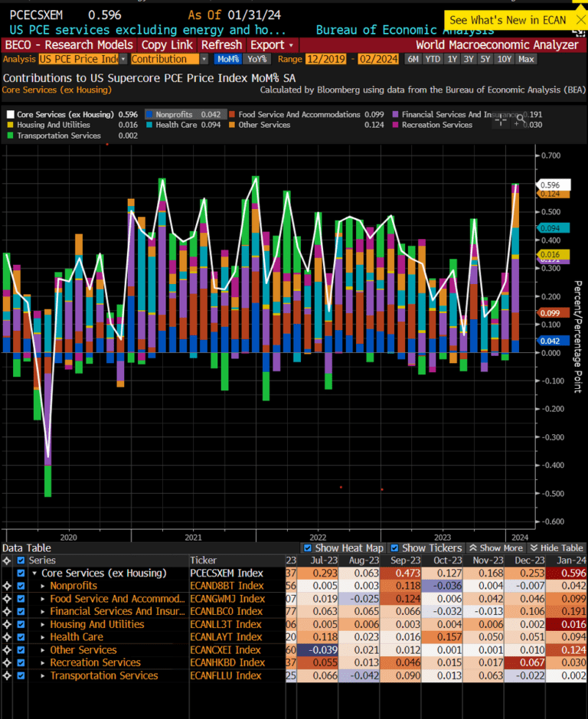Click the move handle icon for Housing And Utilities row
The width and height of the screenshot is (588, 719).
(8, 624)
